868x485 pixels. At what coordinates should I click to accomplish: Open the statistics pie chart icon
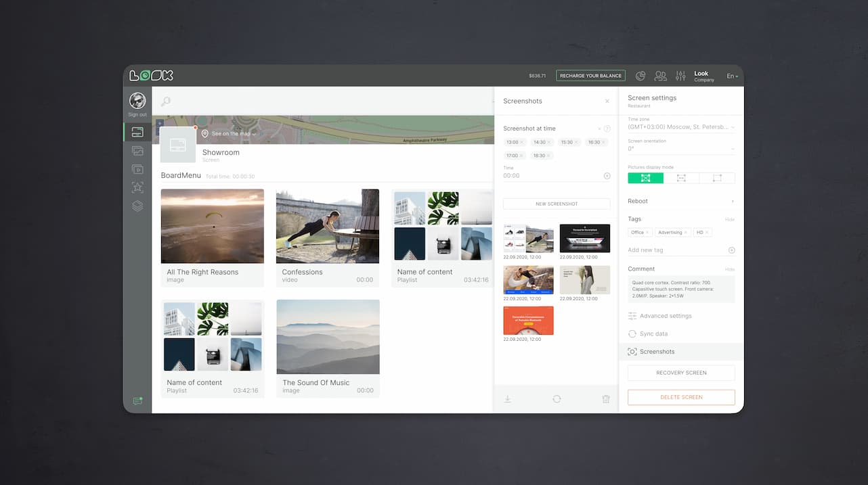(640, 76)
